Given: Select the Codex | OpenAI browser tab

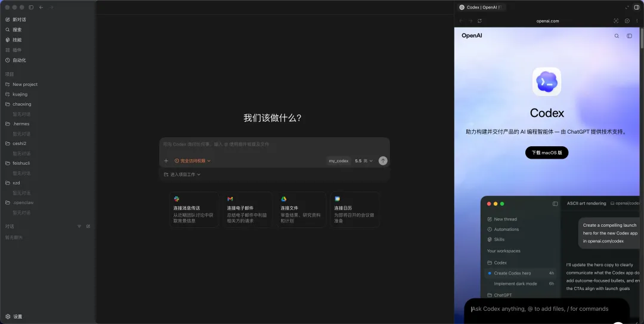Looking at the screenshot, I should (481, 7).
